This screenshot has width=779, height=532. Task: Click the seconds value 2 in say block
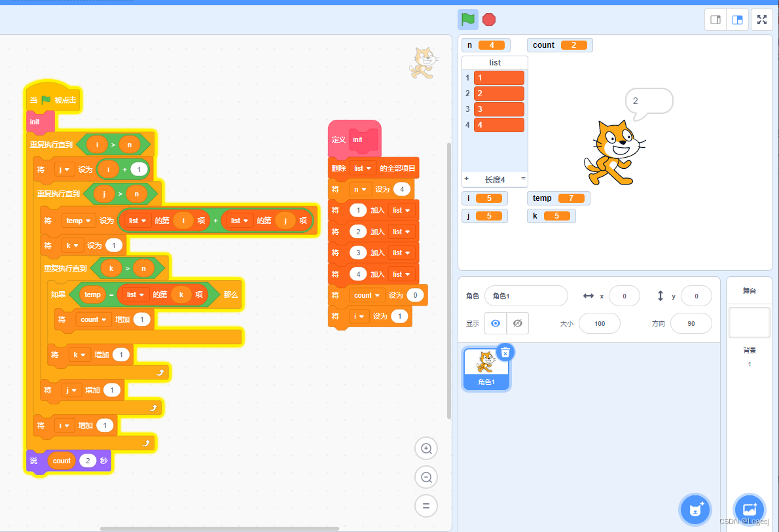(x=88, y=461)
